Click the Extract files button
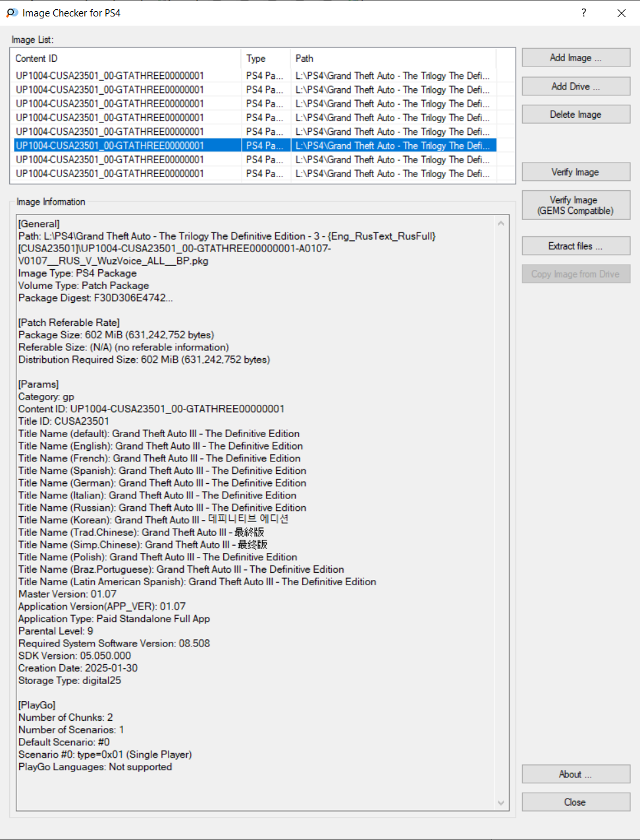The height and width of the screenshot is (840, 640). click(x=576, y=246)
